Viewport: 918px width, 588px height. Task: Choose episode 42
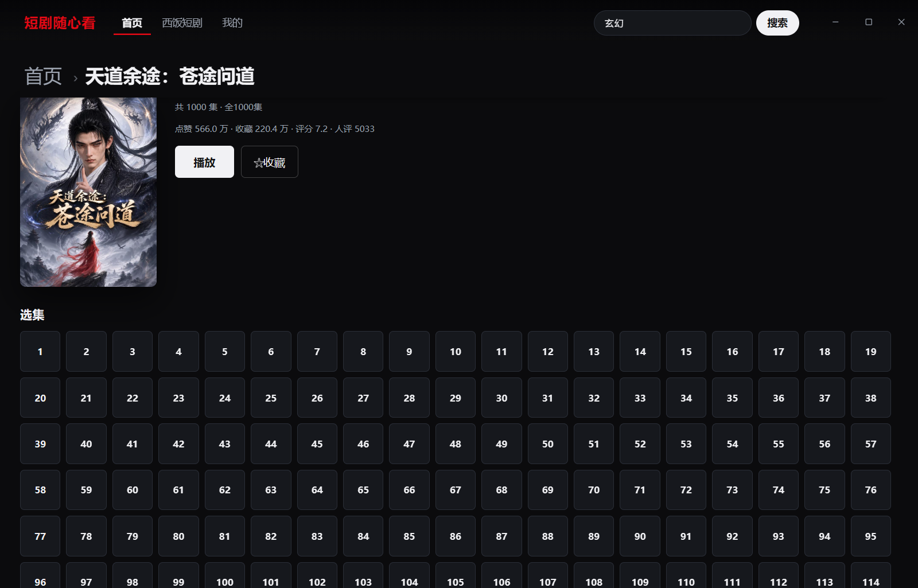click(178, 444)
